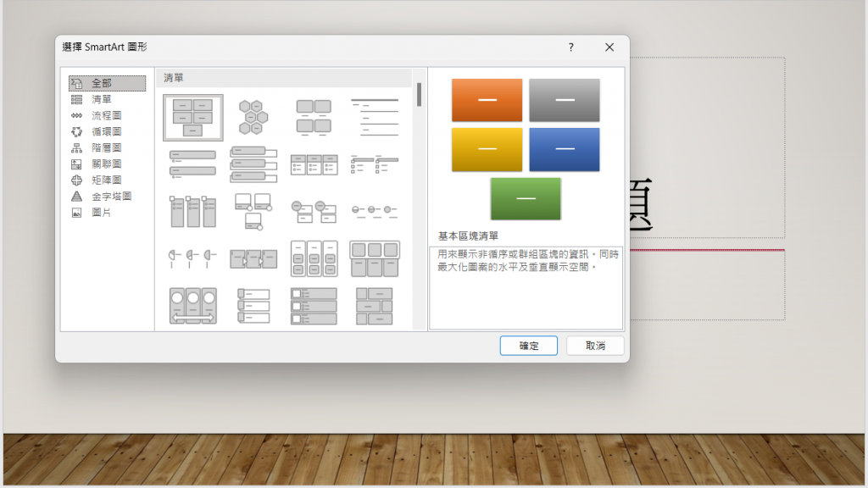
Task: Select the 全部 (All) category
Action: pyautogui.click(x=107, y=83)
